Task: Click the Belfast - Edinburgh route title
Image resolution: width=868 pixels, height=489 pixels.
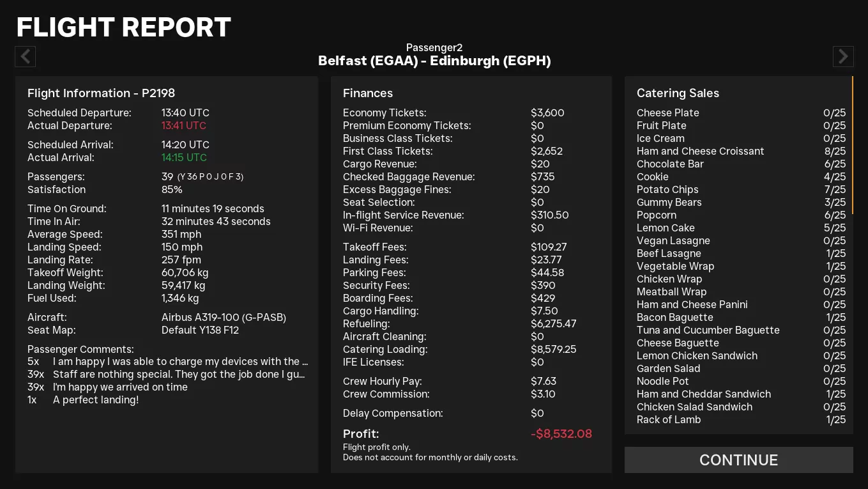Action: (434, 61)
